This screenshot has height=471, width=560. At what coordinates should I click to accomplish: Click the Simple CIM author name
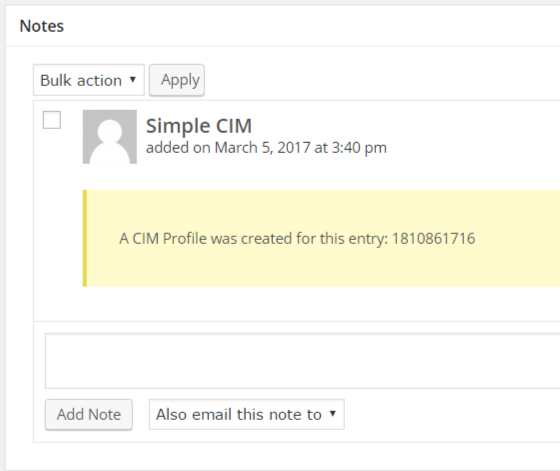199,126
